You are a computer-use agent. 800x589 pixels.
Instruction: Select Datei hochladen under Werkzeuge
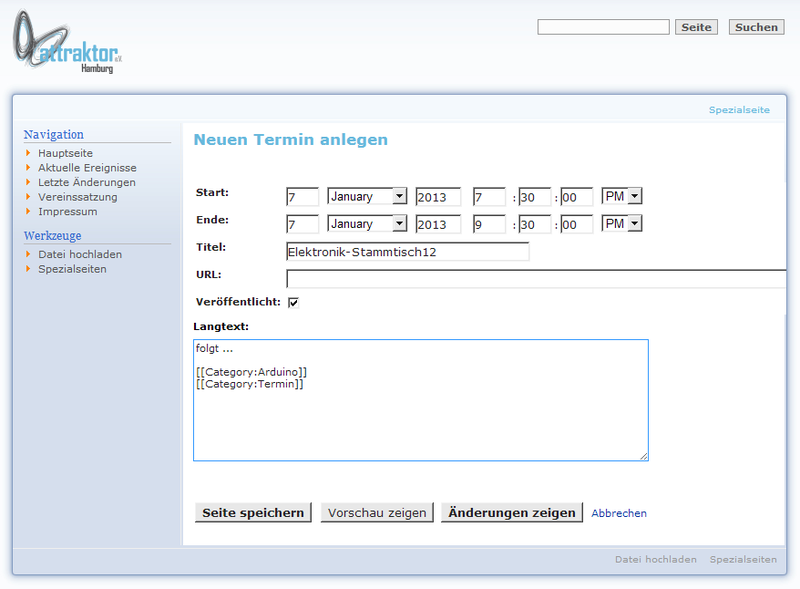click(x=80, y=254)
